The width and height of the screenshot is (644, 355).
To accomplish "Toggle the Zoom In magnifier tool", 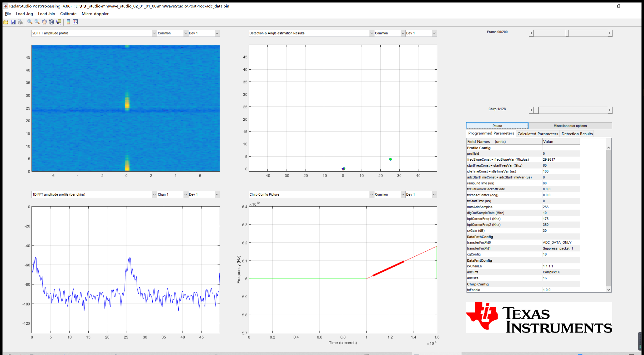I will tap(30, 22).
